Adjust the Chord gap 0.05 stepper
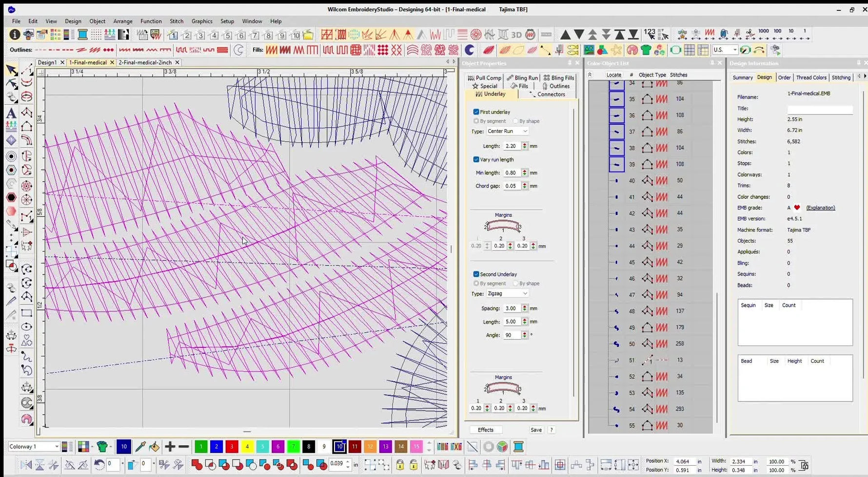The width and height of the screenshot is (868, 477). point(525,186)
